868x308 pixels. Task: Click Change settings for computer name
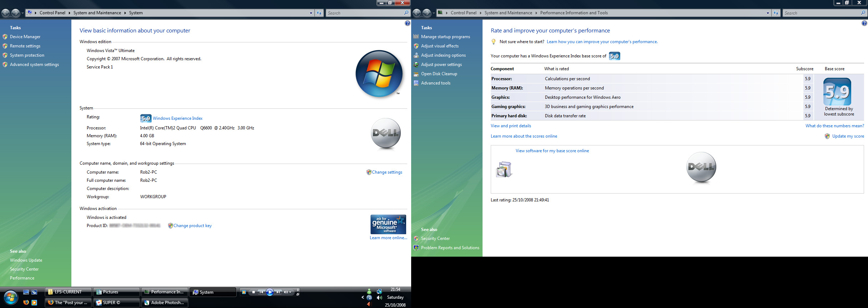[x=387, y=172]
